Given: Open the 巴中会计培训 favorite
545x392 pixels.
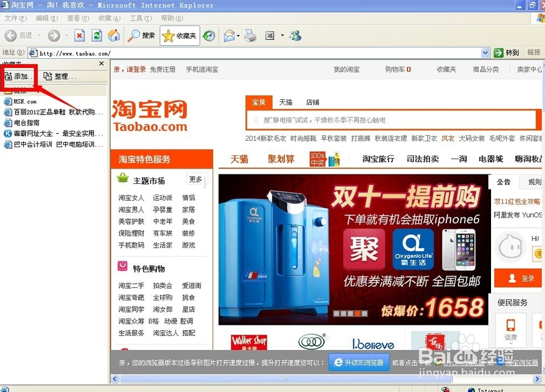Looking at the screenshot, I should 53,144.
